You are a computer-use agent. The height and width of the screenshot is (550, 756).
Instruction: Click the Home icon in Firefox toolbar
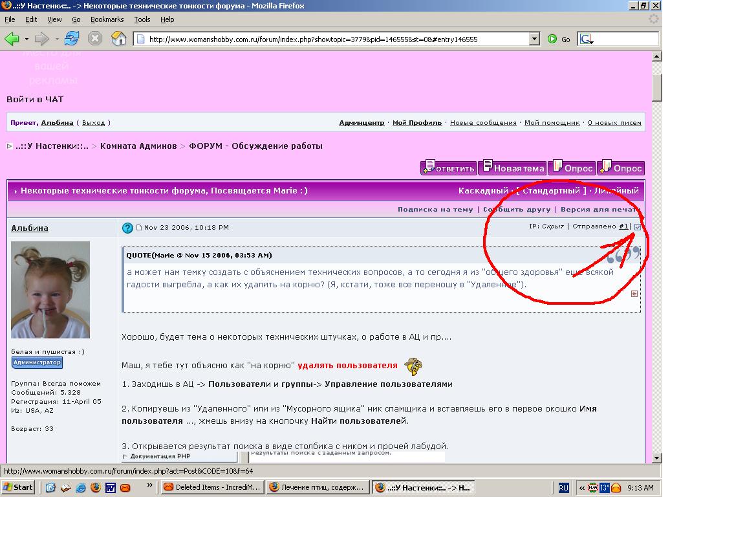point(118,39)
